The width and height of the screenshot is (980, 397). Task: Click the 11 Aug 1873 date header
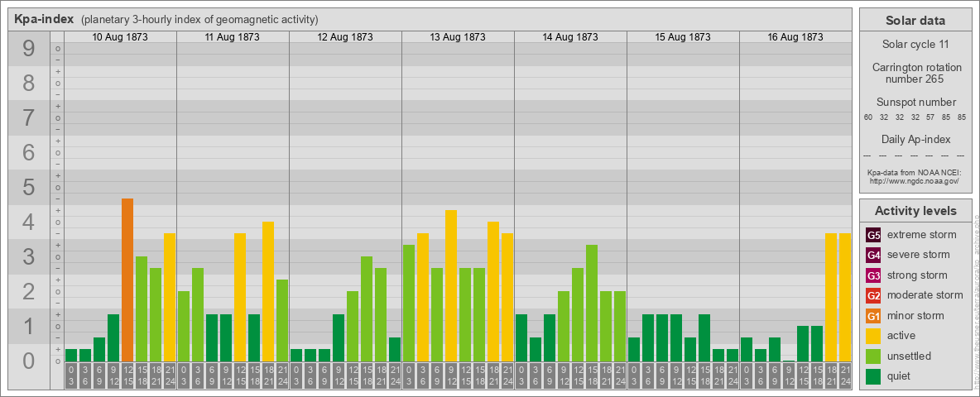[233, 37]
